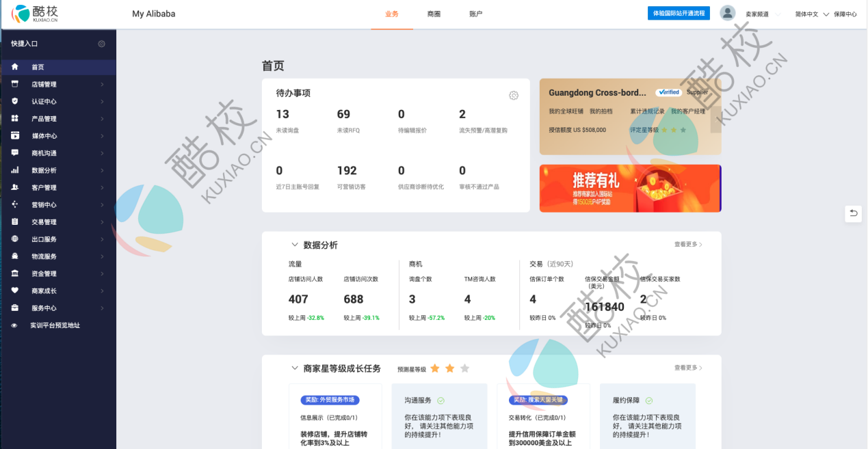Click the eye icon for 实训平台预览地址
This screenshot has height=449, width=868.
tap(14, 325)
